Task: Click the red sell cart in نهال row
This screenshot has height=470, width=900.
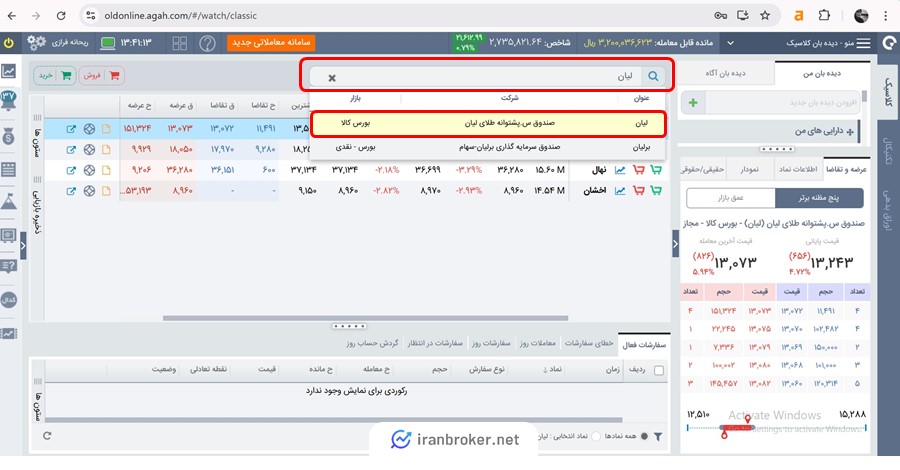Action: [638, 170]
